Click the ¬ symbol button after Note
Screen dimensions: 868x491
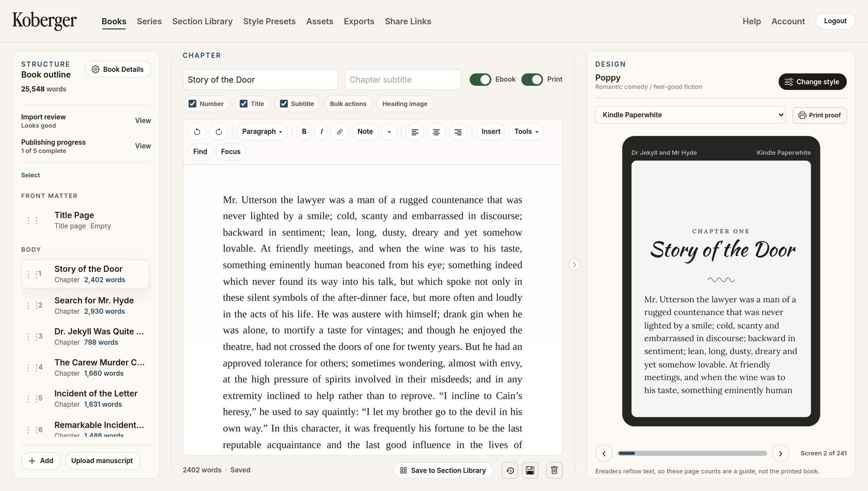tap(389, 132)
